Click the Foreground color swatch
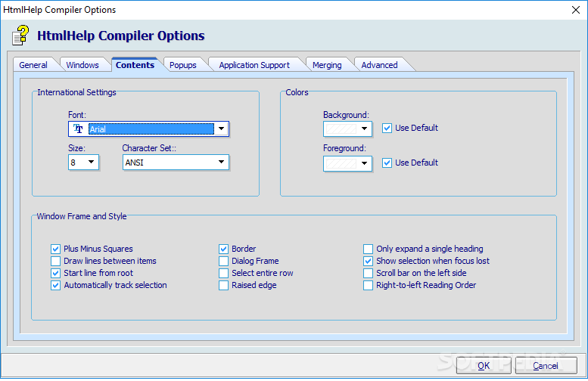Image resolution: width=588 pixels, height=381 pixels. (341, 164)
